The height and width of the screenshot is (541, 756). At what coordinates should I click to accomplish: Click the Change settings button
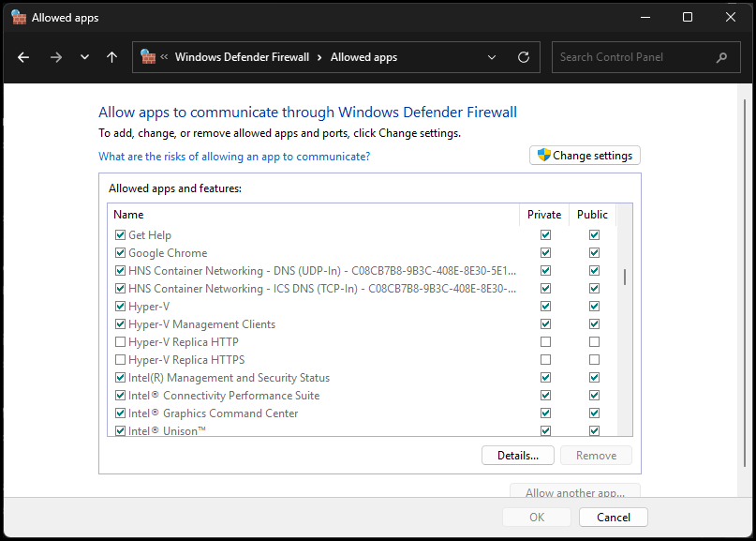click(585, 156)
